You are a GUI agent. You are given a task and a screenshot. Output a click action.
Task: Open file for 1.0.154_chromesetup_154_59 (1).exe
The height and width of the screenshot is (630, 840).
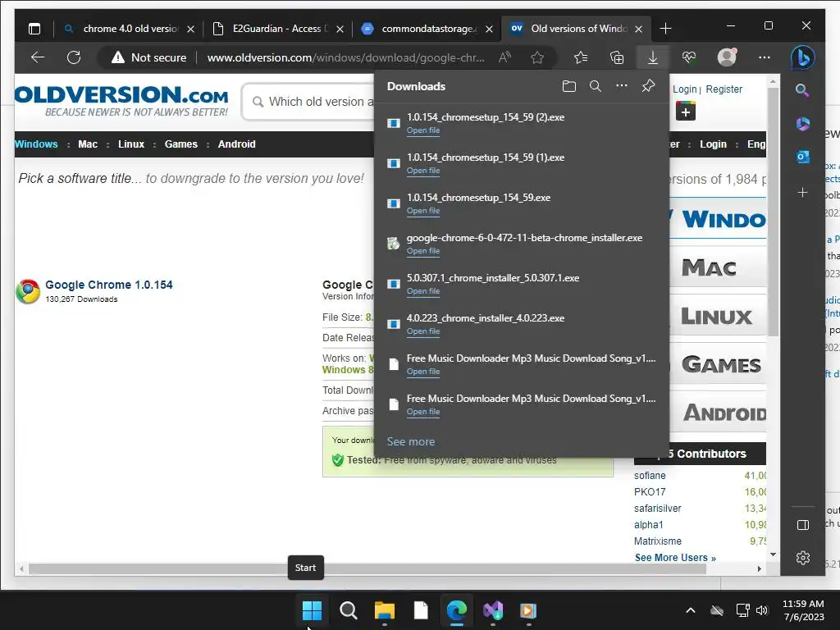(423, 171)
